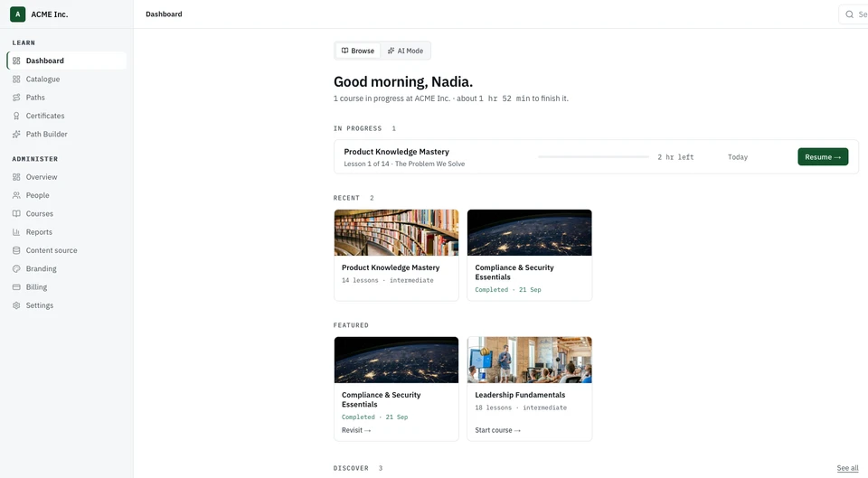Open the earth thumbnail in Recent
This screenshot has width=868, height=478.
529,232
